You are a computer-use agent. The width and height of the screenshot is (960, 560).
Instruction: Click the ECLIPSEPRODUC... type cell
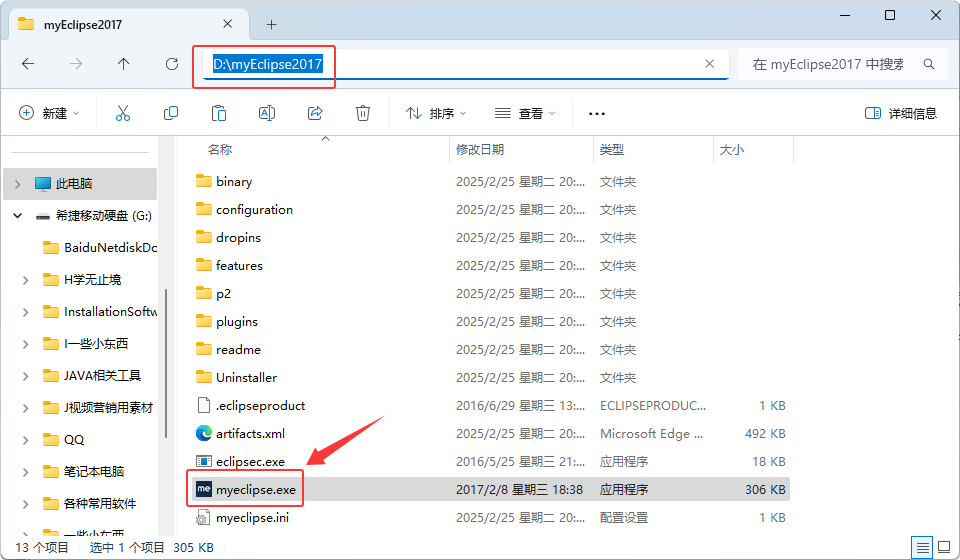point(653,406)
